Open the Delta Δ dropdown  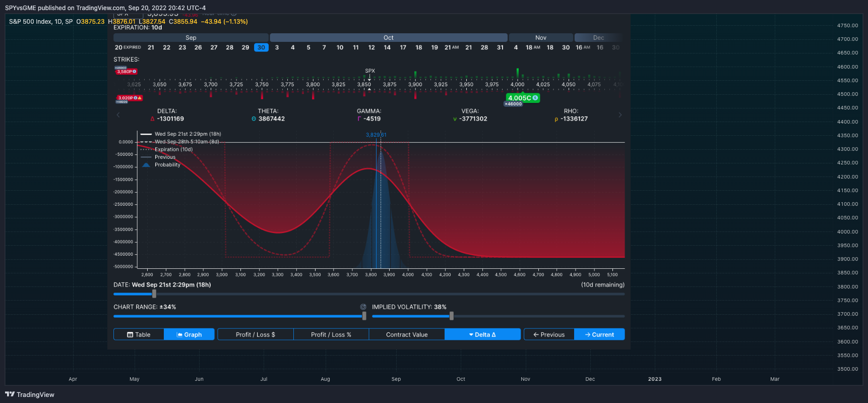[482, 334]
